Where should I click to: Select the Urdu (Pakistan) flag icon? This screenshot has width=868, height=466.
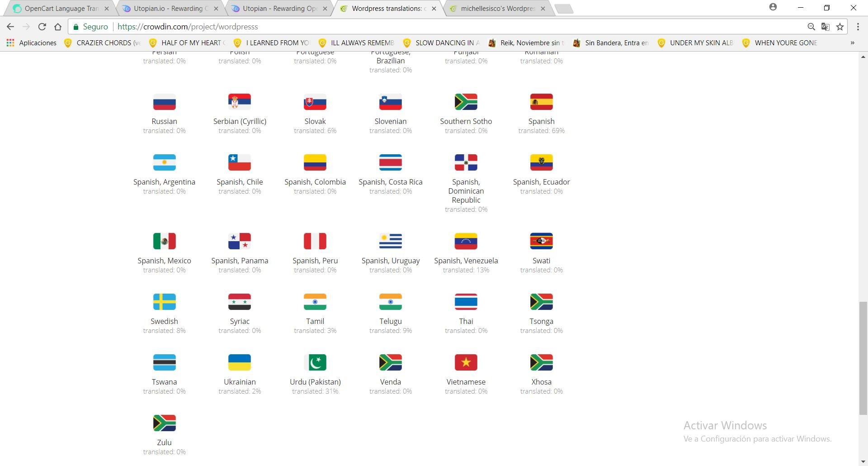point(315,363)
